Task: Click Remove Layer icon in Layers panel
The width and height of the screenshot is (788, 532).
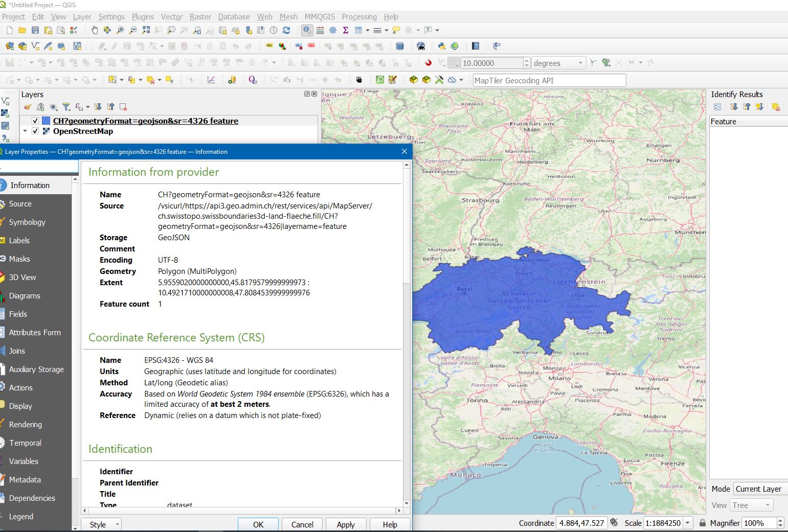Action: pyautogui.click(x=123, y=107)
